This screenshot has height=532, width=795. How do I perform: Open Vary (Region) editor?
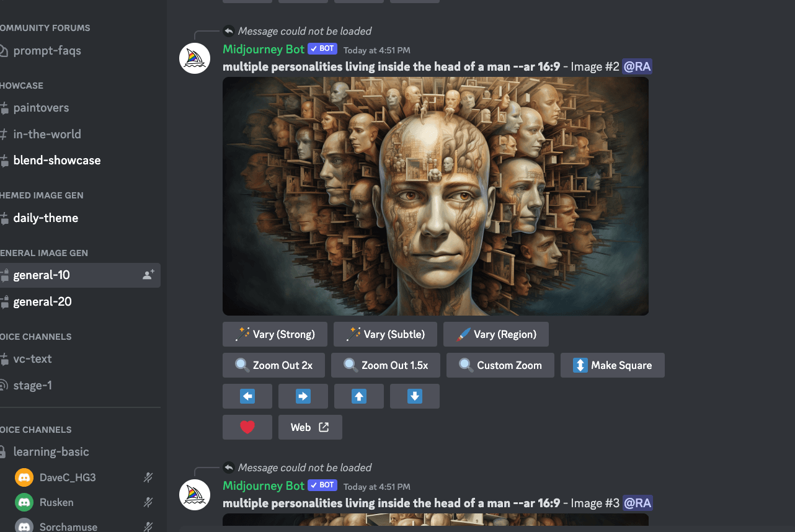(x=496, y=334)
